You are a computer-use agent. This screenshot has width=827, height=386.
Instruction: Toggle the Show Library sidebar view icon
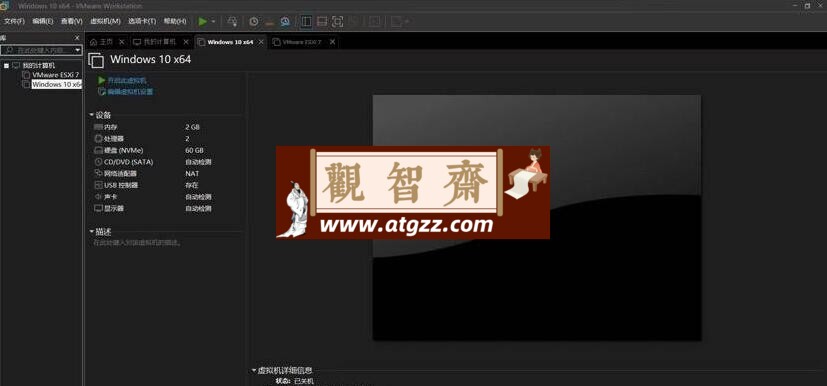coord(306,22)
